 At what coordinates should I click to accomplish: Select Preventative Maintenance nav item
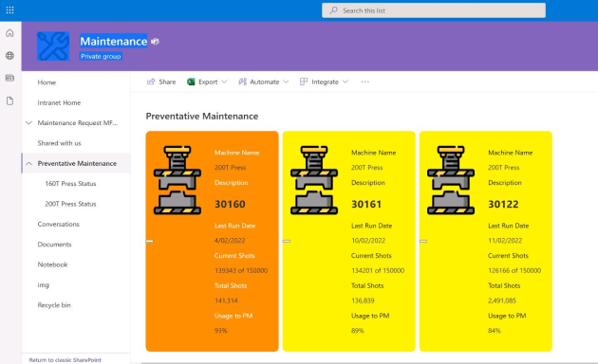77,163
